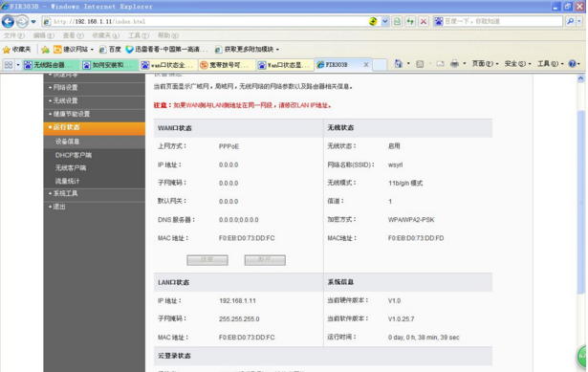Click the vertical scrollbar up arrow
This screenshot has height=372, width=588.
[x=580, y=78]
